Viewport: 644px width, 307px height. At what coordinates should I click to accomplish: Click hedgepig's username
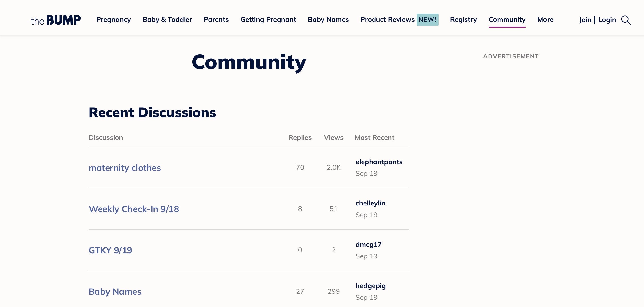[x=371, y=285]
